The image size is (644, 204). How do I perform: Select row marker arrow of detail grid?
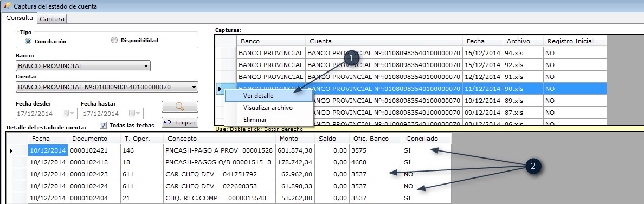[11, 151]
